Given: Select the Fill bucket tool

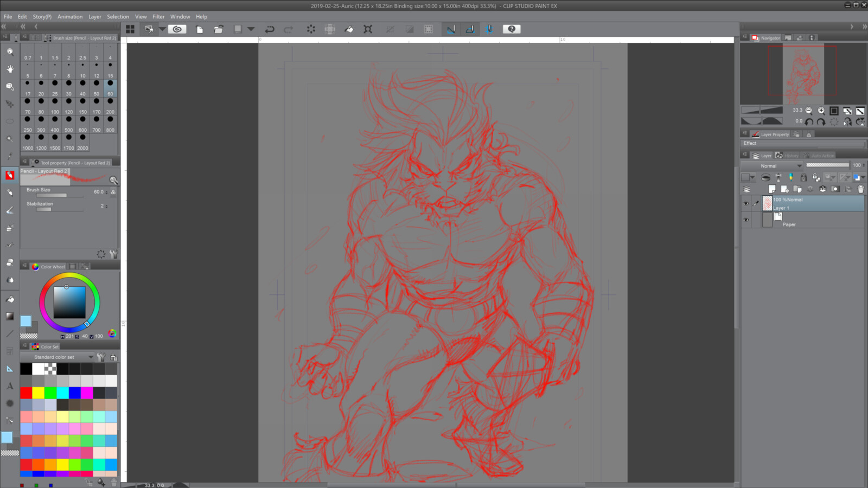Looking at the screenshot, I should pyautogui.click(x=10, y=299).
